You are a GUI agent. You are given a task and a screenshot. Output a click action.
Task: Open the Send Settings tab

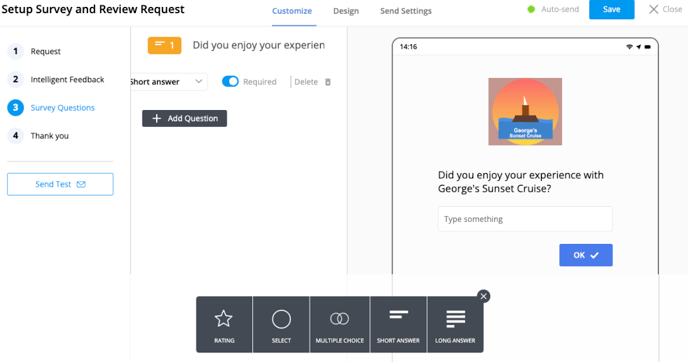[x=406, y=11]
